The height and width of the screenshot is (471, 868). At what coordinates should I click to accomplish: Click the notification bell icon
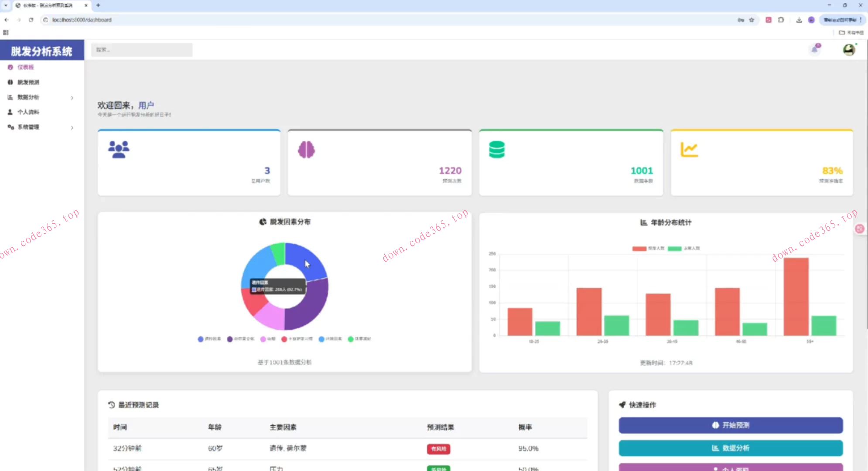(x=815, y=49)
